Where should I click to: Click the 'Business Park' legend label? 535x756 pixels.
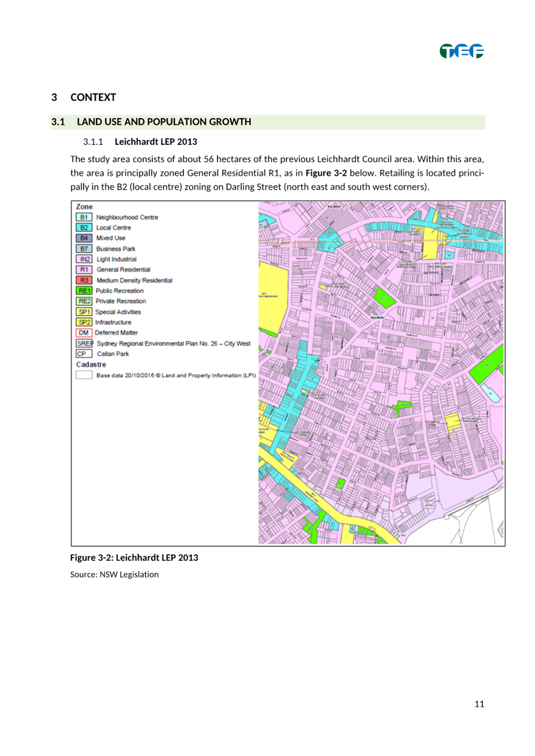[x=116, y=249]
